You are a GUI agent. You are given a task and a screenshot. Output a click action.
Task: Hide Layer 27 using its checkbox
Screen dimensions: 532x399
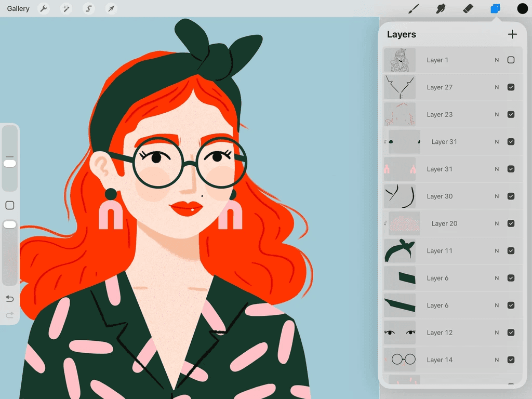pos(511,87)
